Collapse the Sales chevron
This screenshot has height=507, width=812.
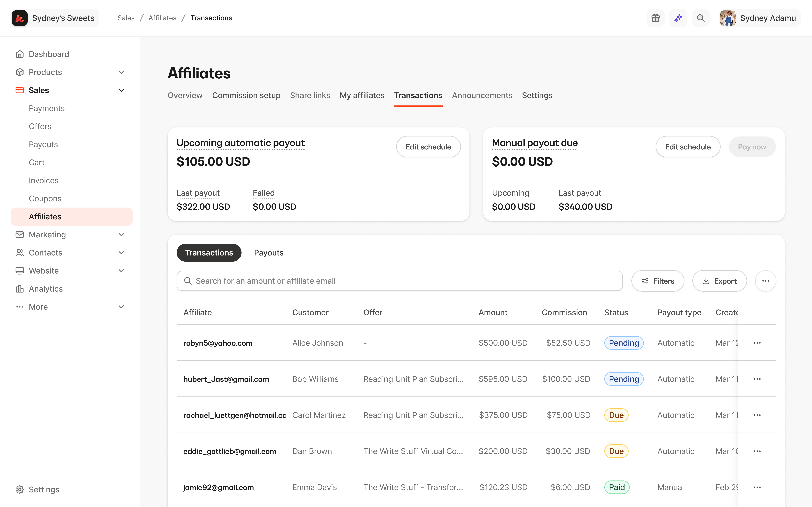(121, 90)
